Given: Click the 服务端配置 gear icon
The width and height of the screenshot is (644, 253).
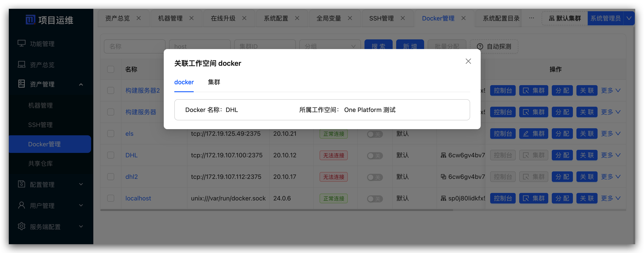Looking at the screenshot, I should point(22,226).
